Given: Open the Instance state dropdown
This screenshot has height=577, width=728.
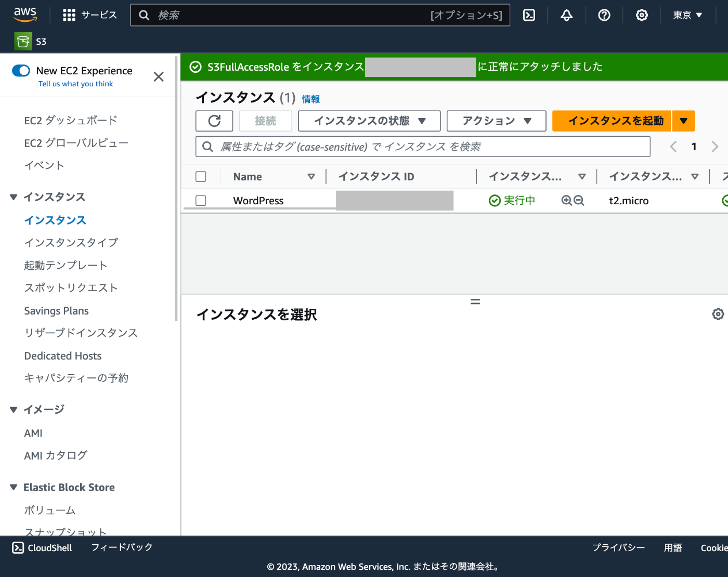Looking at the screenshot, I should (x=369, y=121).
